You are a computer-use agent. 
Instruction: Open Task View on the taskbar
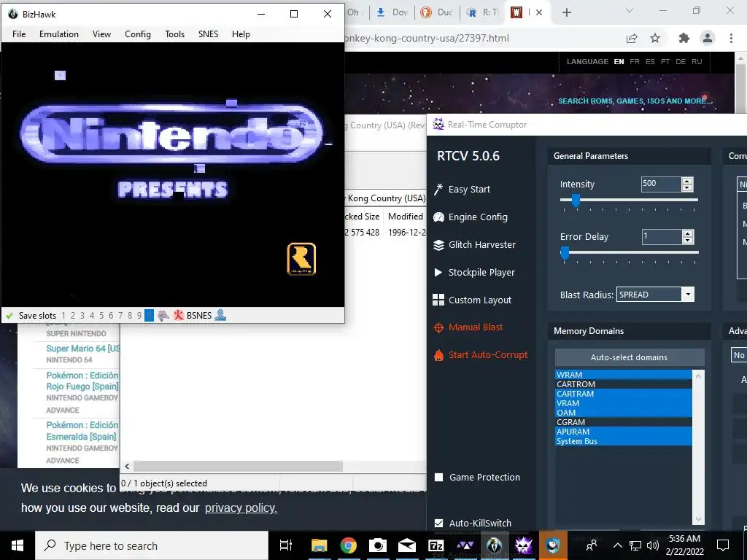point(286,545)
